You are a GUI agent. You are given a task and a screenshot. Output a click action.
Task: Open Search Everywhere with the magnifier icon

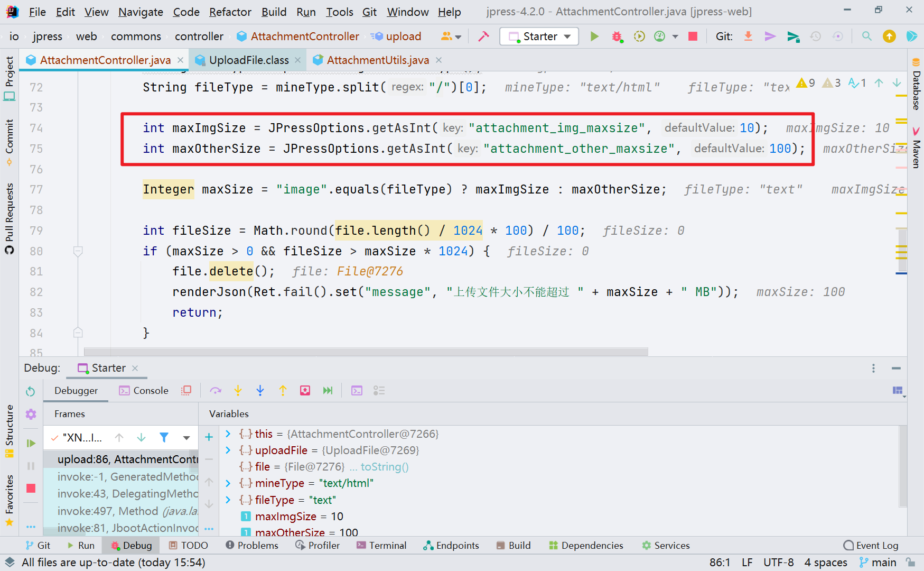(x=866, y=36)
